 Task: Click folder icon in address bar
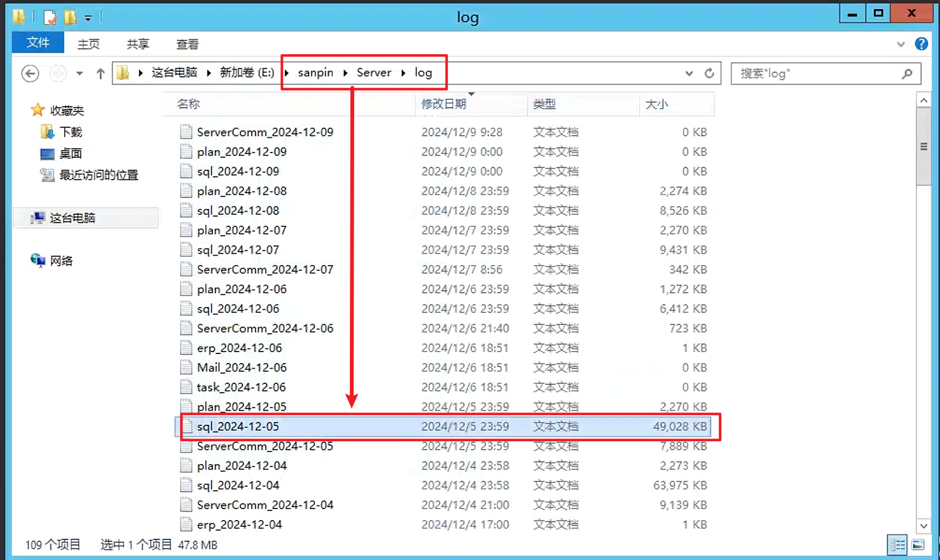point(123,73)
